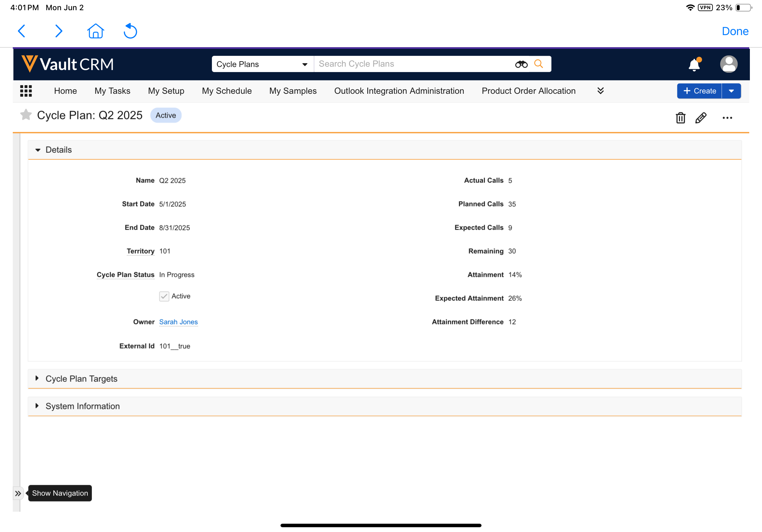This screenshot has width=762, height=532.
Task: Click the orange search magnifier icon
Action: coord(538,64)
